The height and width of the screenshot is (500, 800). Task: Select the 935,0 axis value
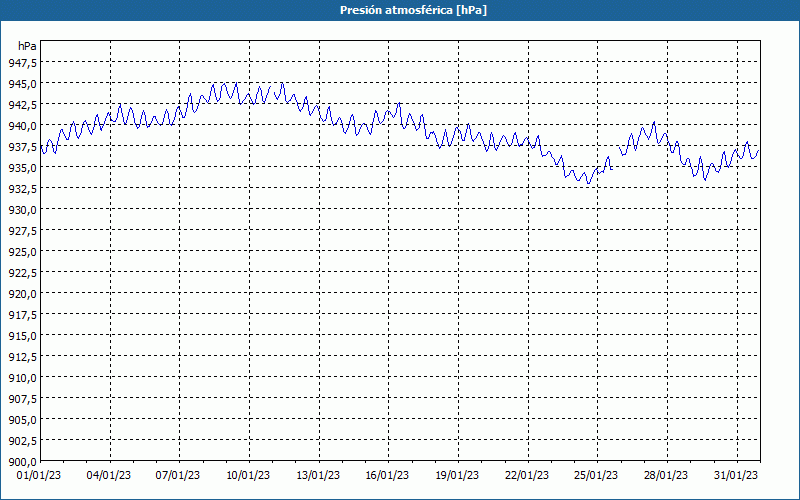22,167
